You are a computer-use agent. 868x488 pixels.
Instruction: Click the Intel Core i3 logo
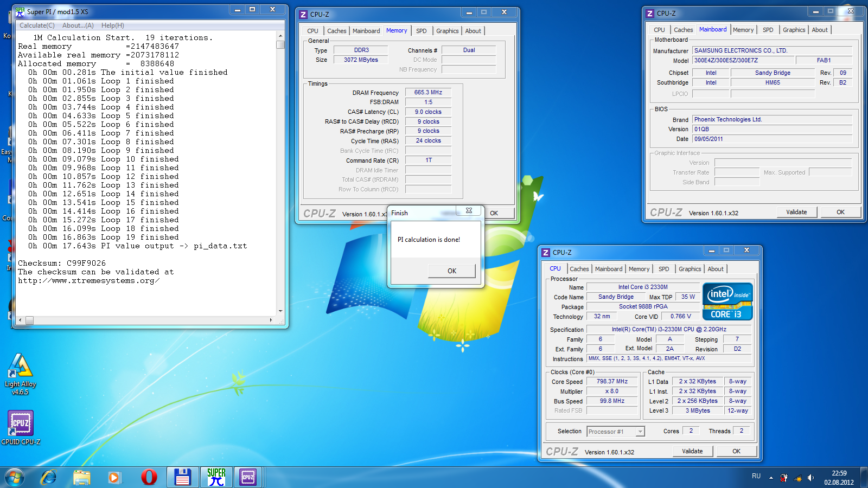(727, 301)
